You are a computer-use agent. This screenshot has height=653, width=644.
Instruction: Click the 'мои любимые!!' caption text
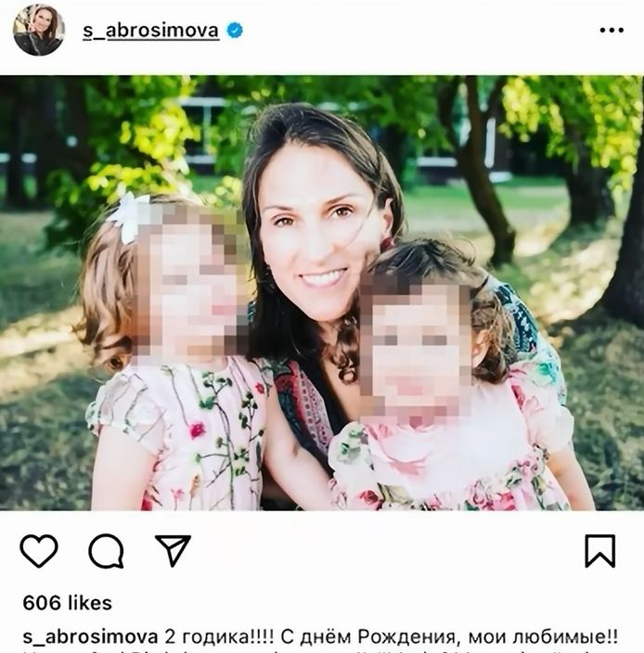point(543,636)
